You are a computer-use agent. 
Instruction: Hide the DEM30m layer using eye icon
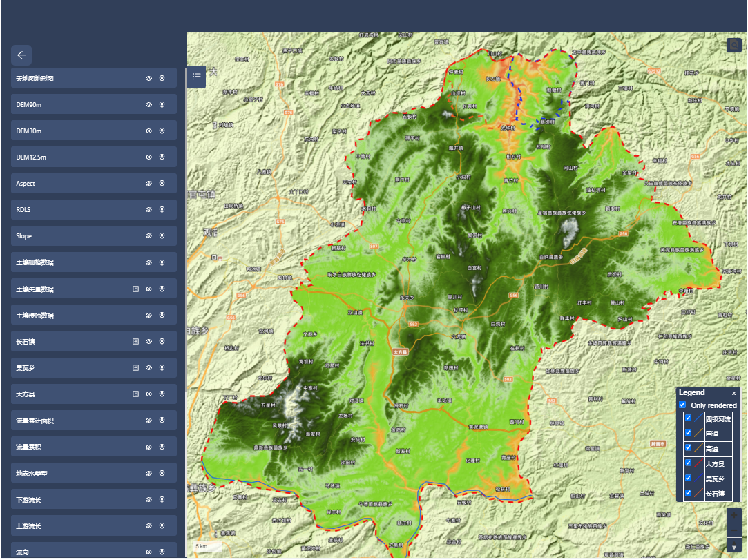(x=148, y=131)
